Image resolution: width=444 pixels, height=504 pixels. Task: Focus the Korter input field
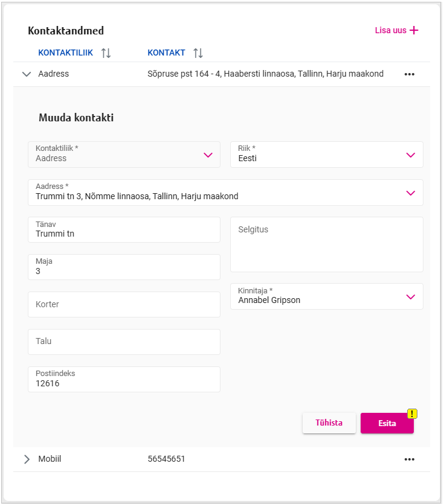124,304
